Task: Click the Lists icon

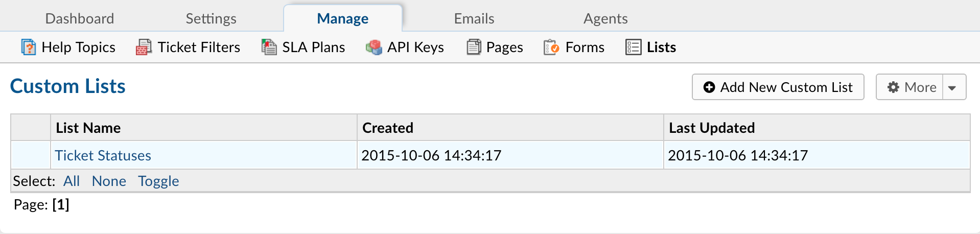Action: coord(633,47)
